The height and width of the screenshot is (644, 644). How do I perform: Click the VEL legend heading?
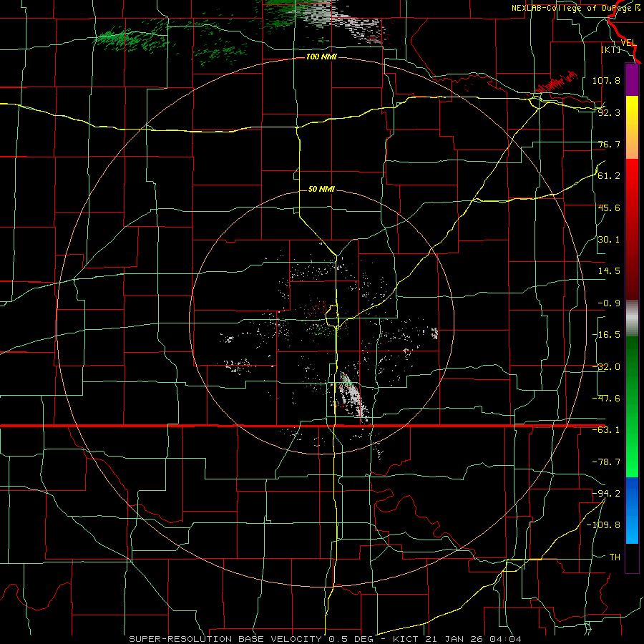[x=628, y=43]
